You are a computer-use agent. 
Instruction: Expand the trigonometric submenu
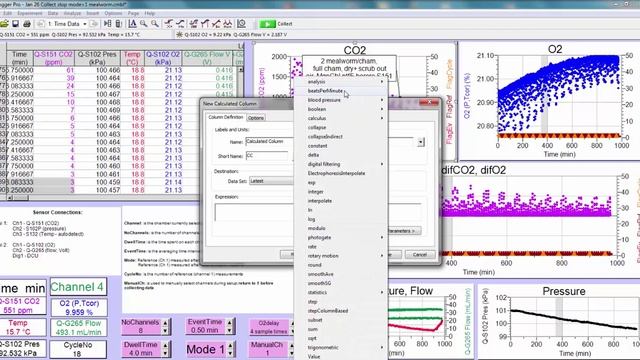[x=341, y=347]
